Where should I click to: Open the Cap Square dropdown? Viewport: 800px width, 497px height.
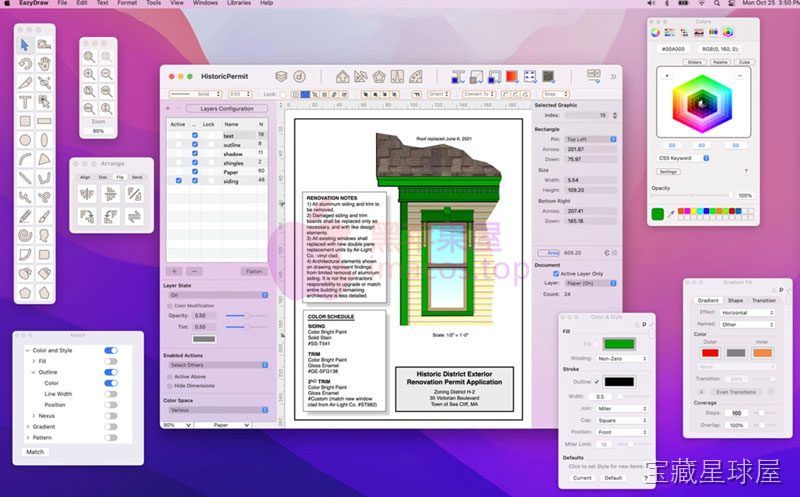coord(622,420)
